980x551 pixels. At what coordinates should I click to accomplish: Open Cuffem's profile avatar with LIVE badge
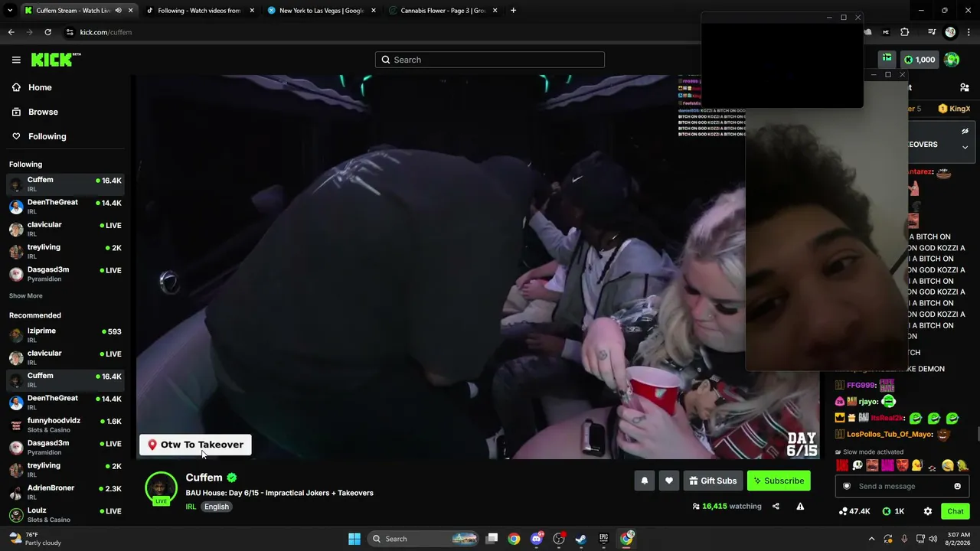click(x=161, y=489)
